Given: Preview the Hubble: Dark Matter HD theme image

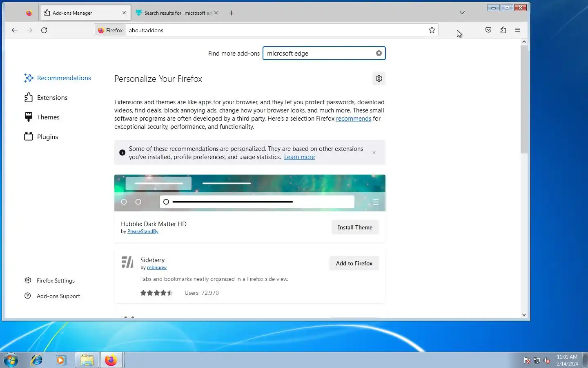Looking at the screenshot, I should pyautogui.click(x=250, y=193).
